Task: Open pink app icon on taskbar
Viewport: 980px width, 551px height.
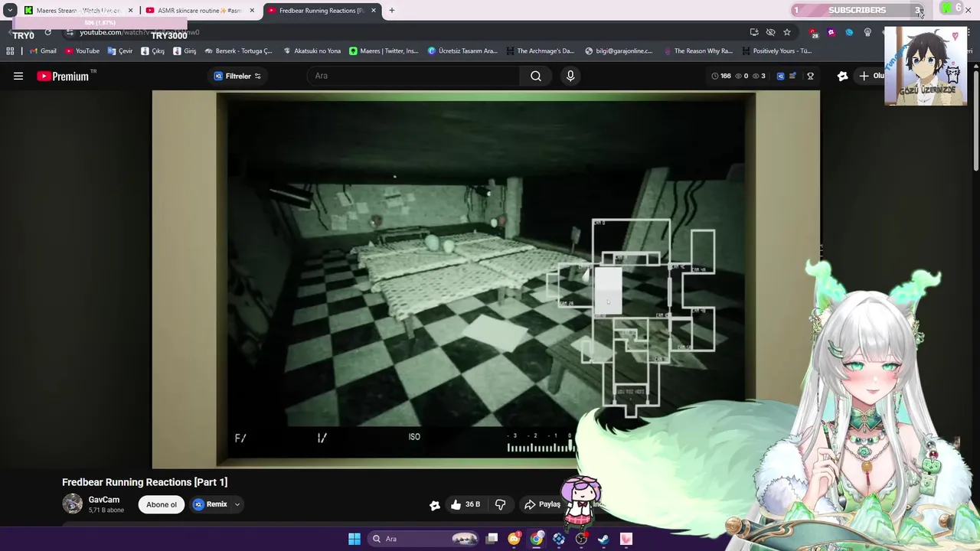Action: coord(626,539)
